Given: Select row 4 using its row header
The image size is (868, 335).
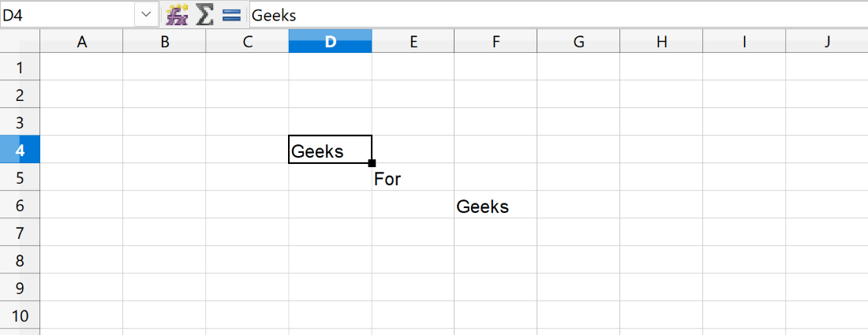Looking at the screenshot, I should coord(20,150).
